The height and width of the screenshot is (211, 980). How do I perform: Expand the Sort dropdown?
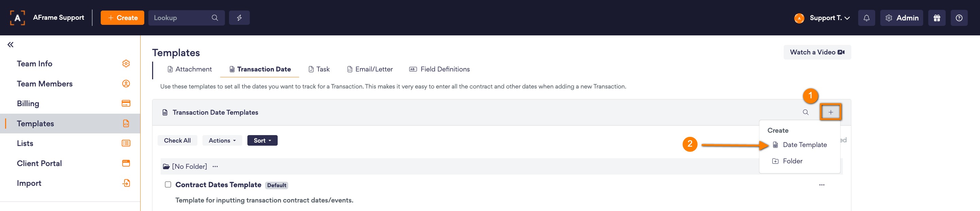(x=262, y=140)
